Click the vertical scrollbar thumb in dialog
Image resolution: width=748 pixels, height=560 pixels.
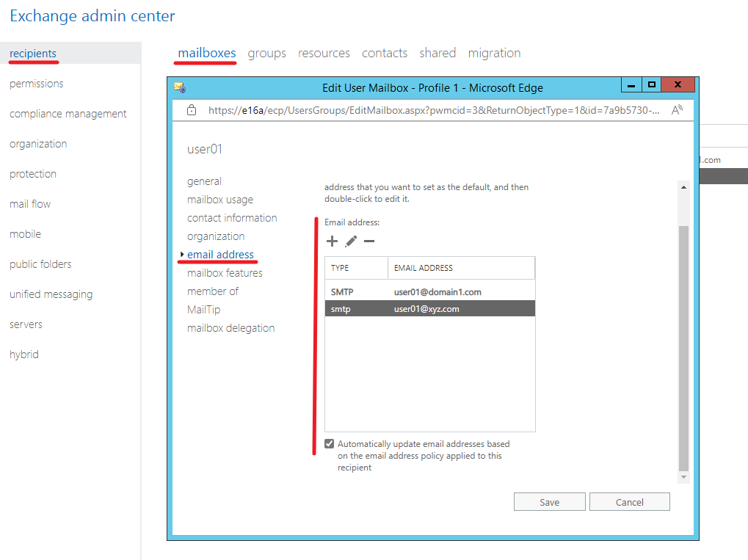click(683, 348)
